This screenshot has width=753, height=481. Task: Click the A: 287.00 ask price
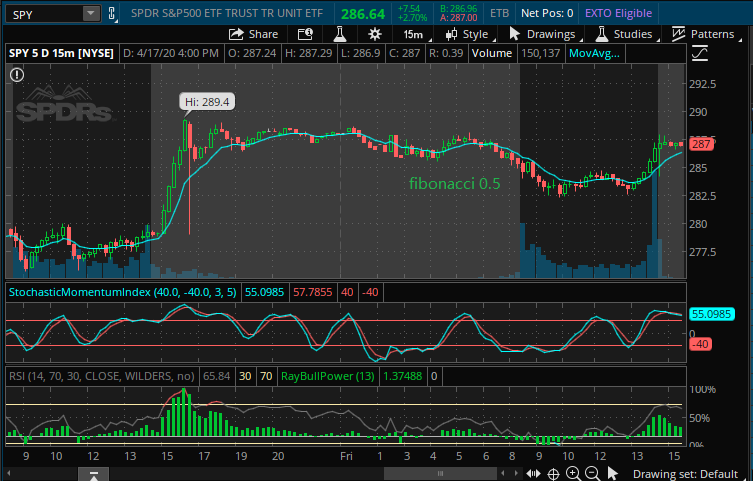pyautogui.click(x=458, y=18)
